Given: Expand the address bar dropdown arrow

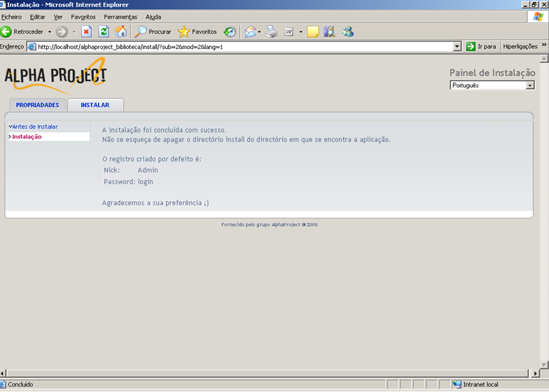Looking at the screenshot, I should click(x=457, y=46).
